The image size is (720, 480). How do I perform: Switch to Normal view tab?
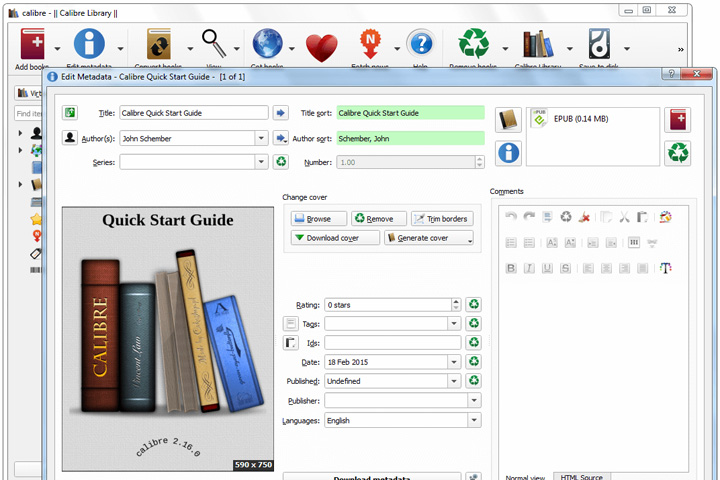pos(525,477)
